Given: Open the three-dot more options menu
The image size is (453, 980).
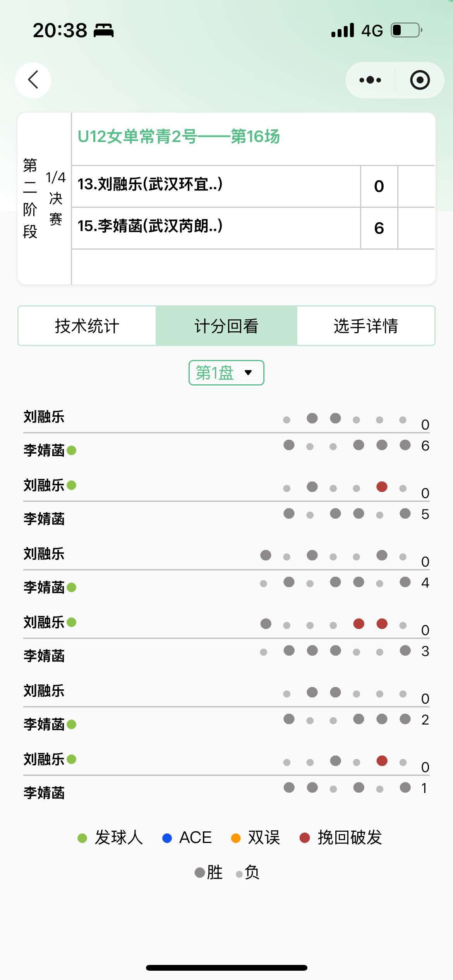Looking at the screenshot, I should click(x=370, y=80).
